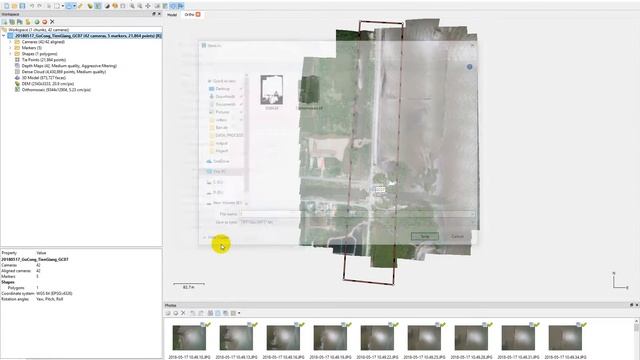Viewport: 640px width, 360px height.
Task: Select This PC in the save dialog sidebar
Action: pos(219,171)
